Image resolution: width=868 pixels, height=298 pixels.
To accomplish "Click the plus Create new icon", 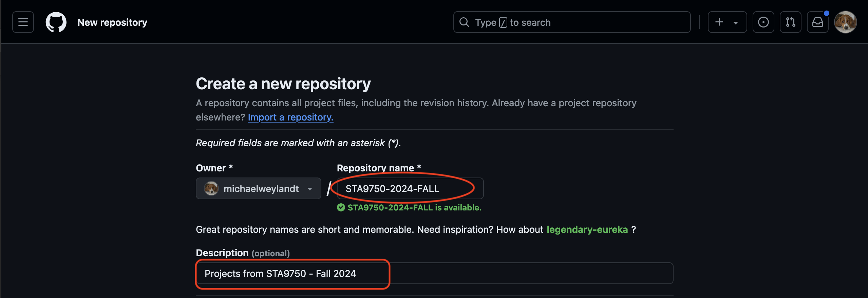I will click(x=719, y=22).
